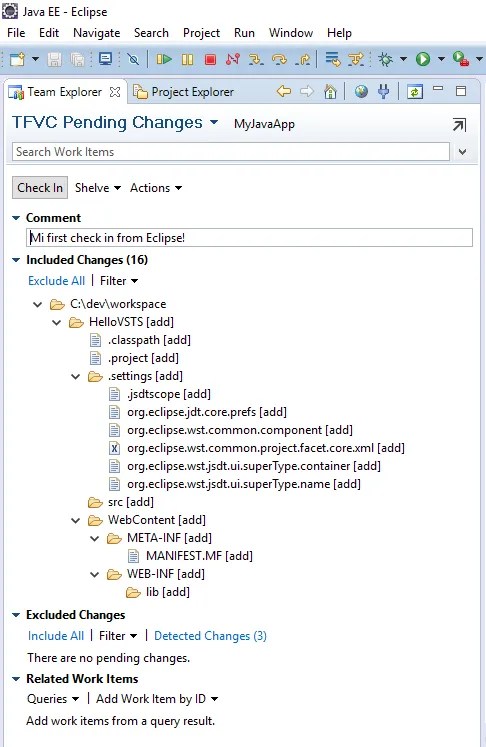Select org.eclipse.wst.common.project.facet.core.xml file
The height and width of the screenshot is (747, 486).
257,448
